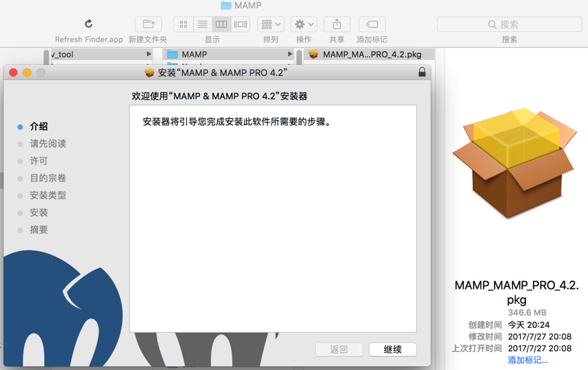Switch Finder to column view
The image size is (588, 370).
(x=221, y=24)
